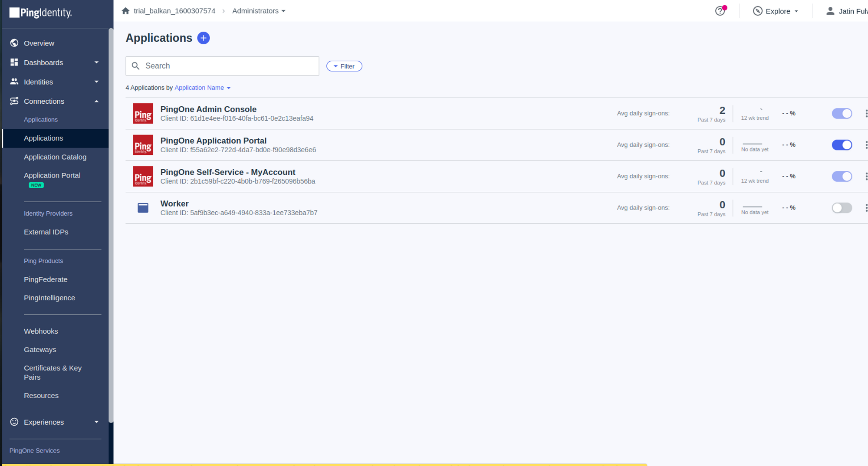Image resolution: width=868 pixels, height=466 pixels.
Task: Click Worker Client ID text
Action: [x=239, y=213]
